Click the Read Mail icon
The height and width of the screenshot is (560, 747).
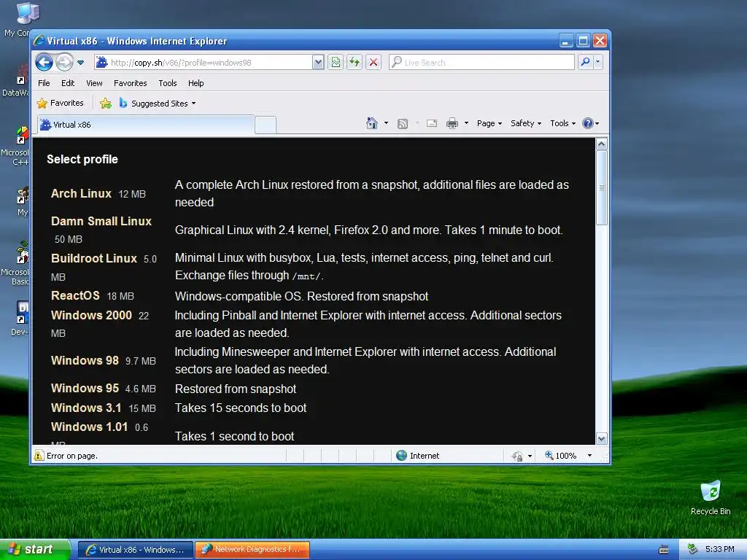tap(432, 124)
